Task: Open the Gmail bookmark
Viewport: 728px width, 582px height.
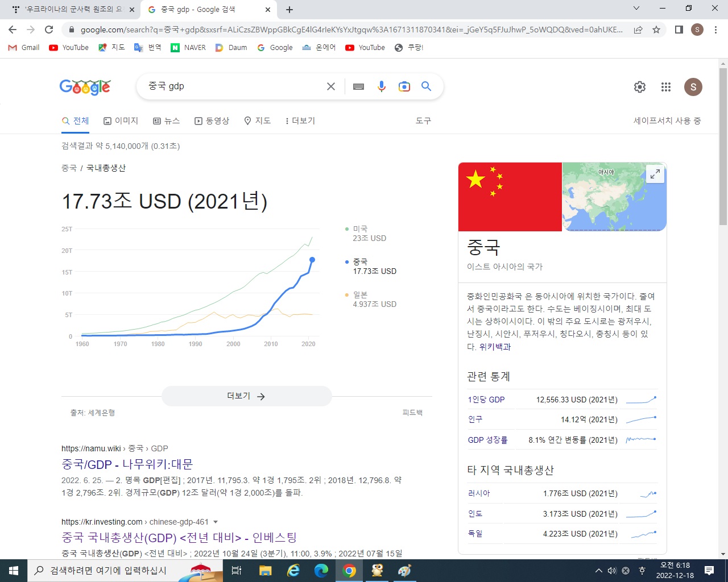Action: click(23, 48)
